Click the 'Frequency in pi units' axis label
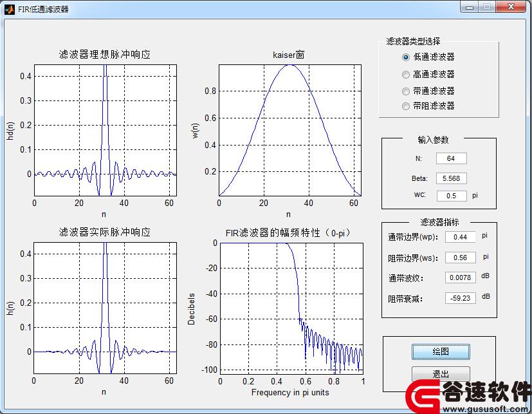Screen dimensions: 532x414 point(290,393)
